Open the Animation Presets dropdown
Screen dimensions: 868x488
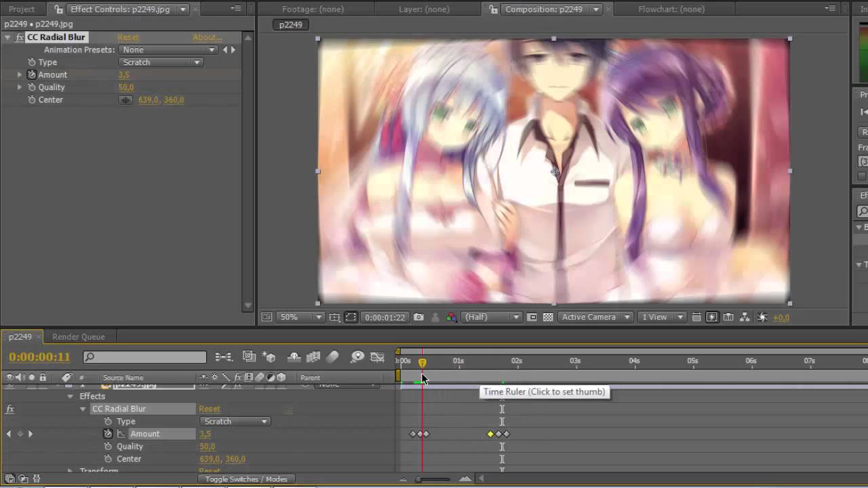[167, 49]
